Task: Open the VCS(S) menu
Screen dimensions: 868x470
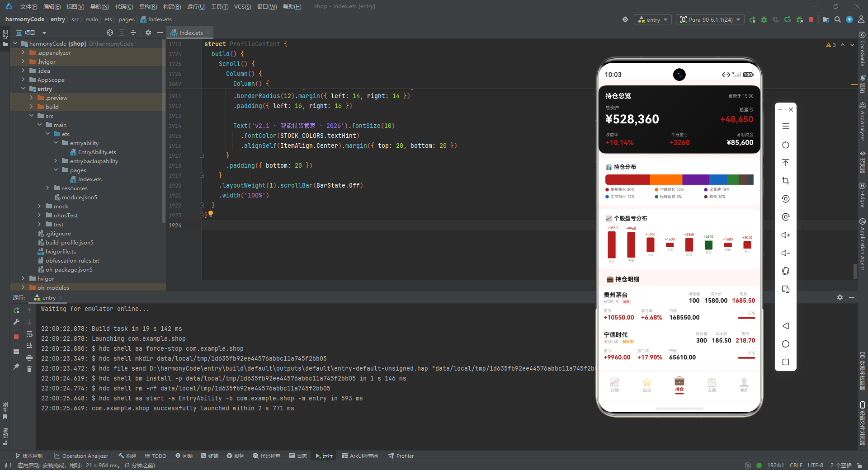Action: point(242,6)
